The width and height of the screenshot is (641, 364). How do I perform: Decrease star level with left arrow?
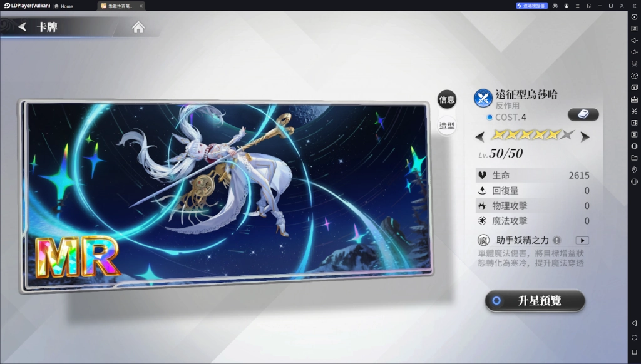[x=480, y=136]
